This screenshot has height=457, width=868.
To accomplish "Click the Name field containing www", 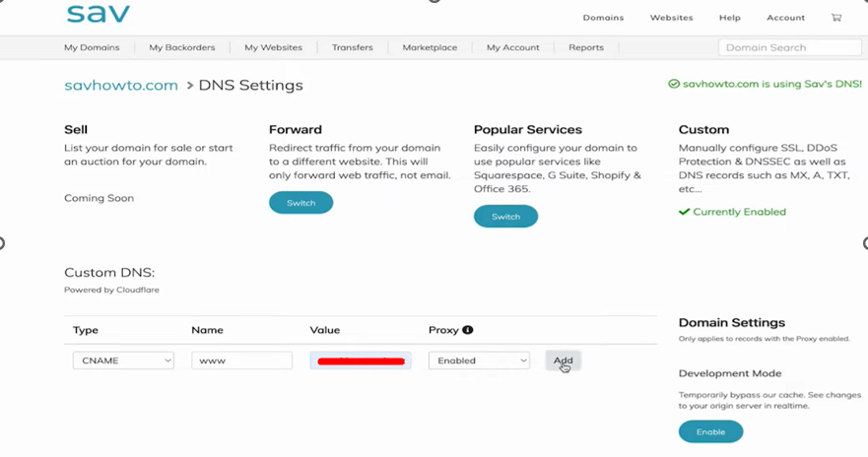I will point(242,360).
